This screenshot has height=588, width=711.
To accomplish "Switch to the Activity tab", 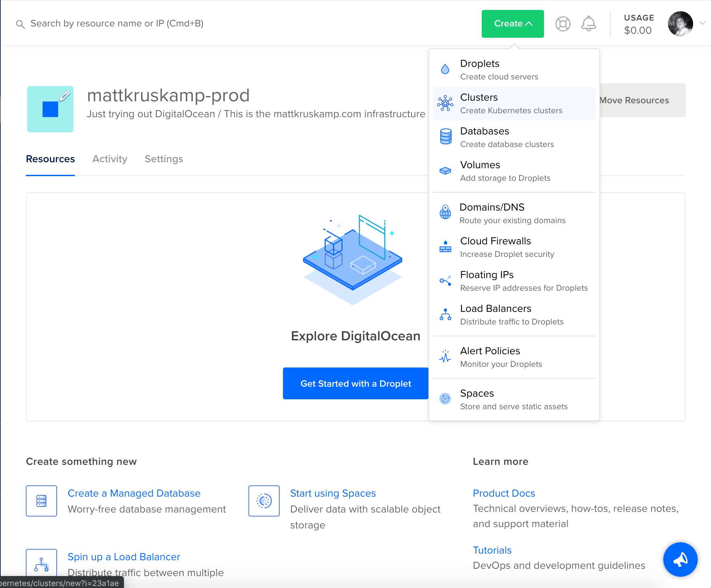I will (110, 159).
